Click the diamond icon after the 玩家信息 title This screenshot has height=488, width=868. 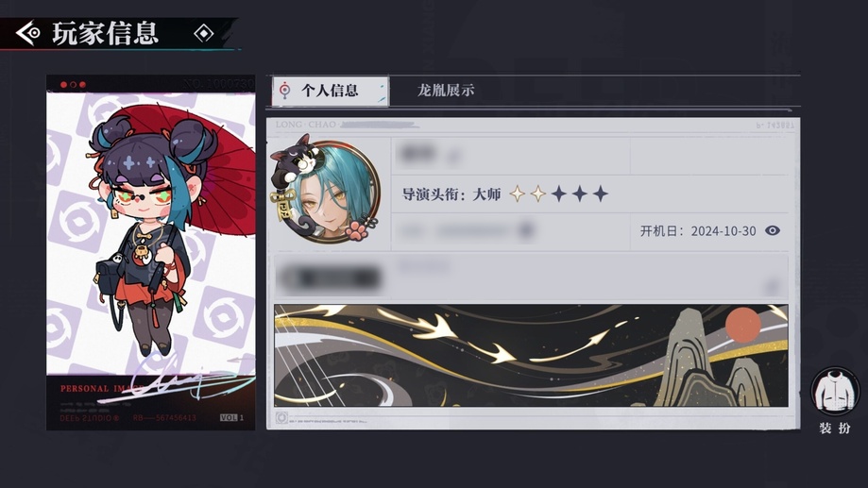204,34
